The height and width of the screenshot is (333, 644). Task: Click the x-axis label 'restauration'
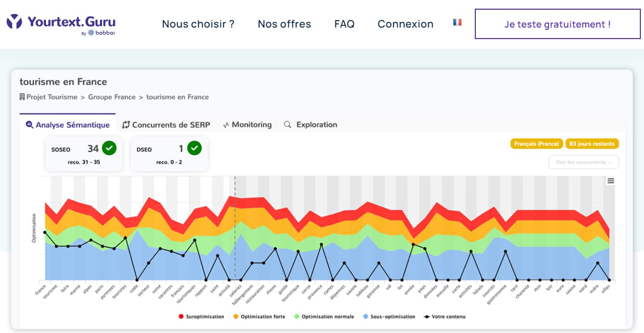(x=256, y=293)
